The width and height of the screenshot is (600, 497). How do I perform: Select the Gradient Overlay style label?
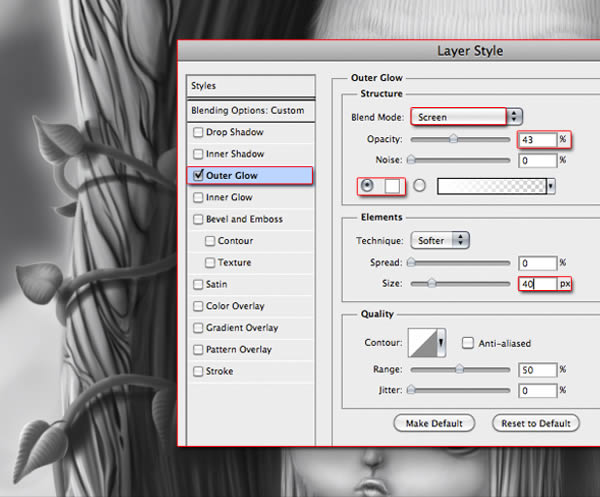pyautogui.click(x=242, y=328)
